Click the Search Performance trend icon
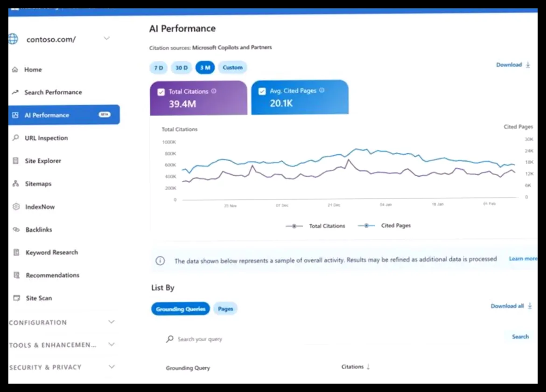Image resolution: width=546 pixels, height=392 pixels. (15, 92)
